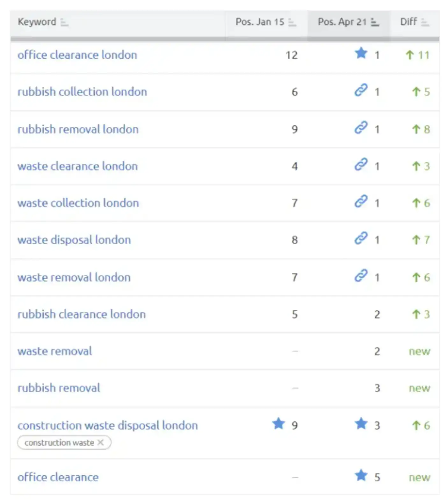
Task: Sort by Keyword column sort icon
Action: [64, 22]
